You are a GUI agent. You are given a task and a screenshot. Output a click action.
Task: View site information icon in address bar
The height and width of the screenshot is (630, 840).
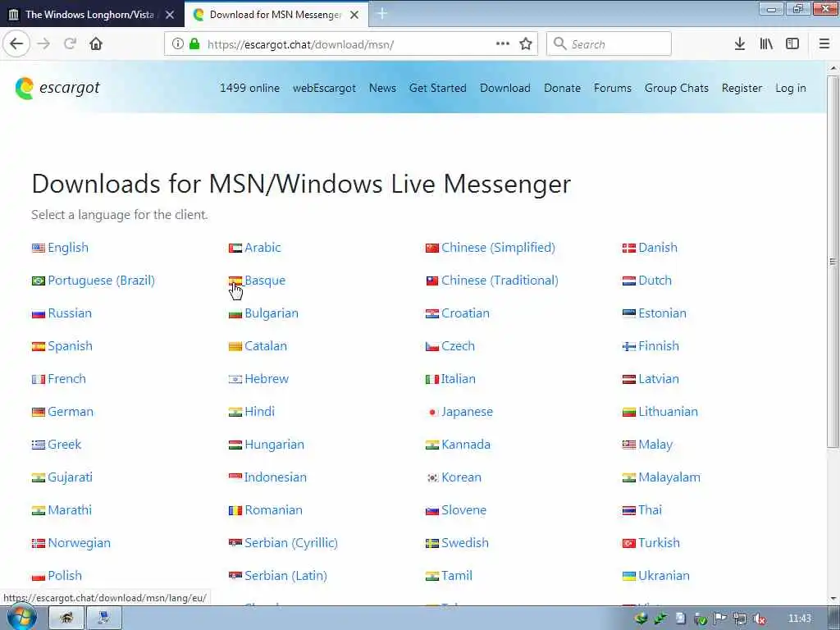(x=178, y=44)
